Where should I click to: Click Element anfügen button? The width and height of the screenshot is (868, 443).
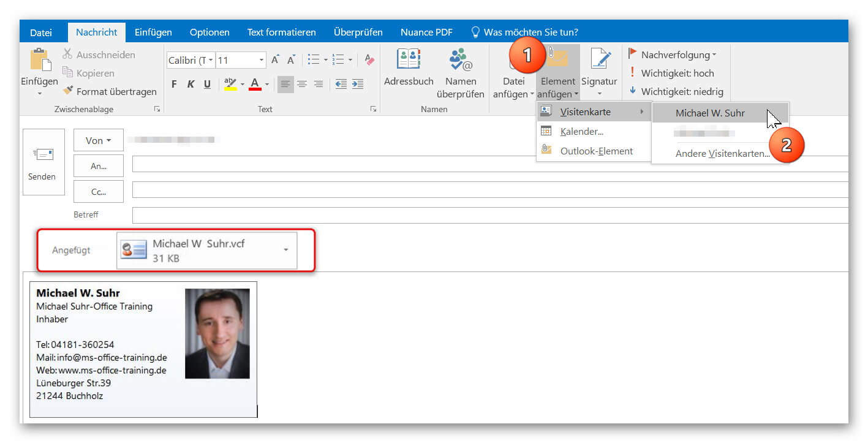click(558, 72)
